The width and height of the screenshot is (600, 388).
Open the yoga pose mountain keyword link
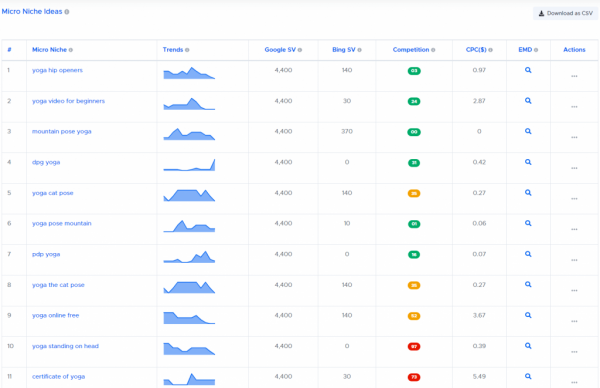(x=62, y=223)
